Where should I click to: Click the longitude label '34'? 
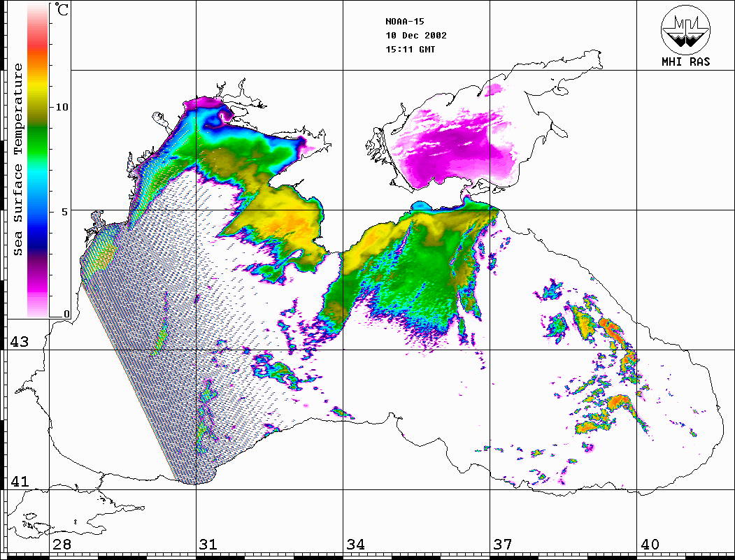(x=356, y=544)
